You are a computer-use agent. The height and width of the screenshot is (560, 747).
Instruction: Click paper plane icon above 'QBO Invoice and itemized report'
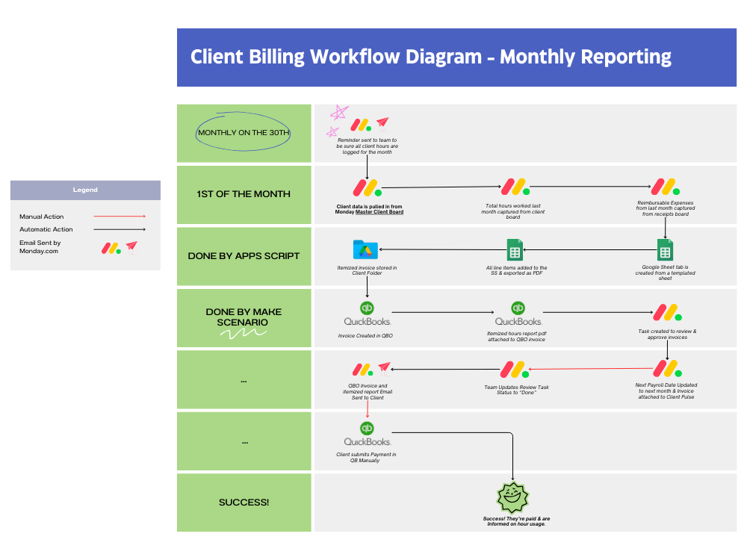point(385,368)
